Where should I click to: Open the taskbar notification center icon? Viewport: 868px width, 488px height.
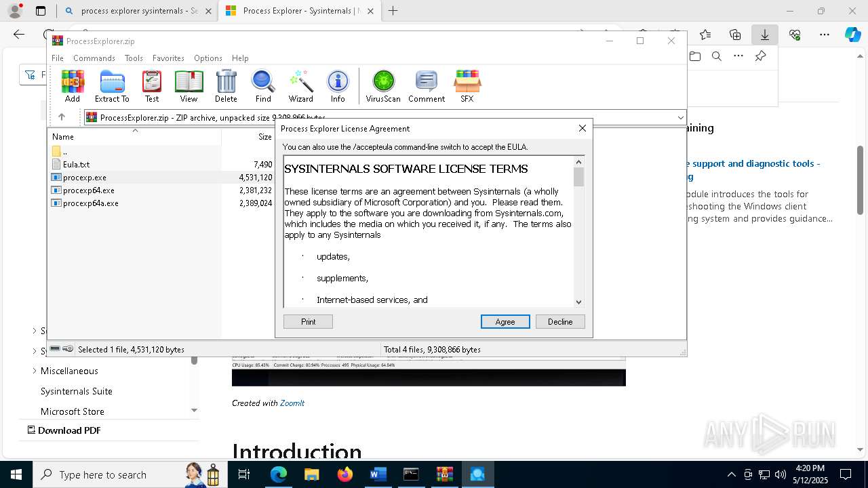pos(846,474)
